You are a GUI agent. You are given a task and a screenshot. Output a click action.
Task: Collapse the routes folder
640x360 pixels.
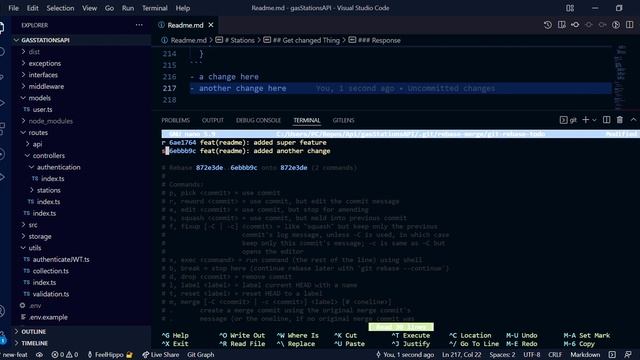38,133
